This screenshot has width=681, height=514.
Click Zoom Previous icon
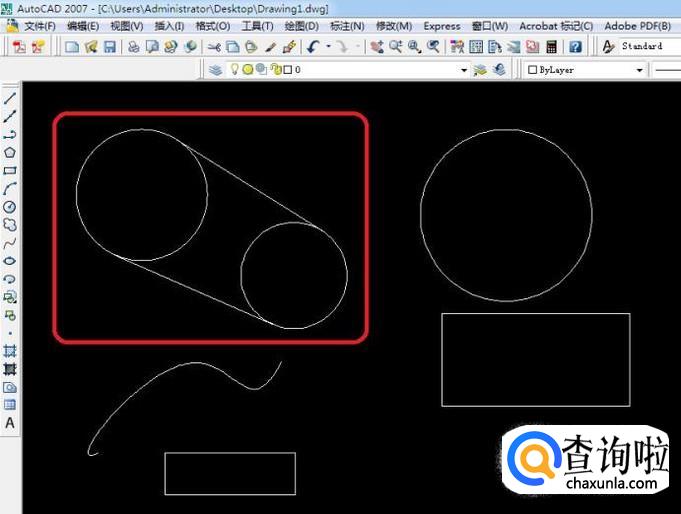point(433,46)
